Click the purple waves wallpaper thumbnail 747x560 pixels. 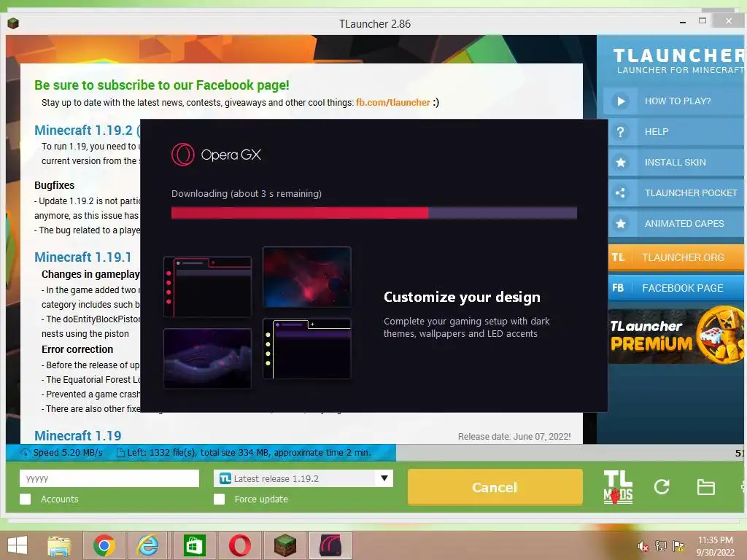point(207,359)
